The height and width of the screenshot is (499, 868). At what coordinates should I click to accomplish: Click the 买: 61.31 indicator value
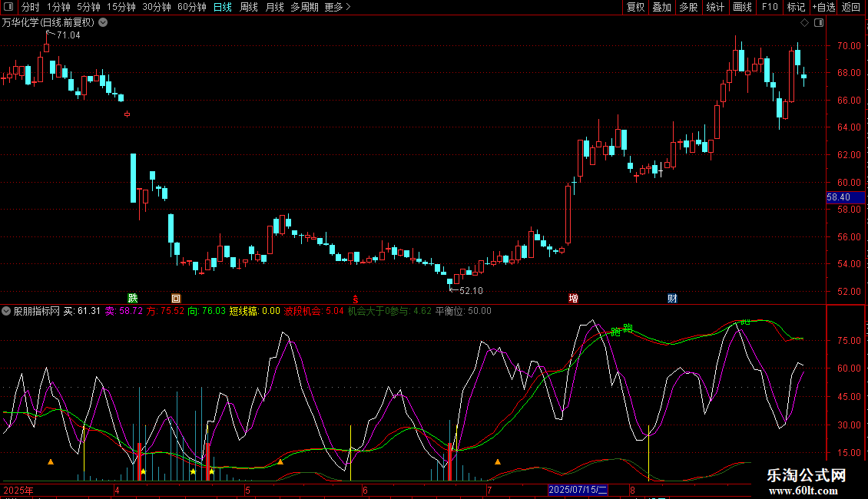point(82,311)
